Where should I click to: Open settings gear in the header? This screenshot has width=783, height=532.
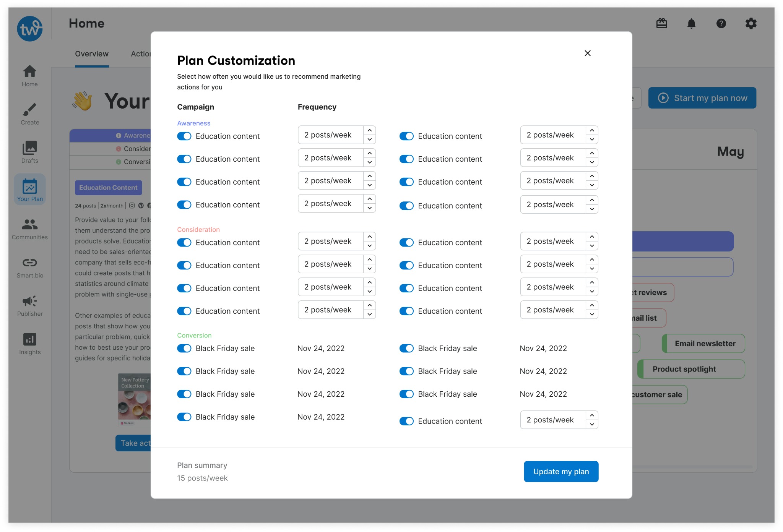pos(751,24)
